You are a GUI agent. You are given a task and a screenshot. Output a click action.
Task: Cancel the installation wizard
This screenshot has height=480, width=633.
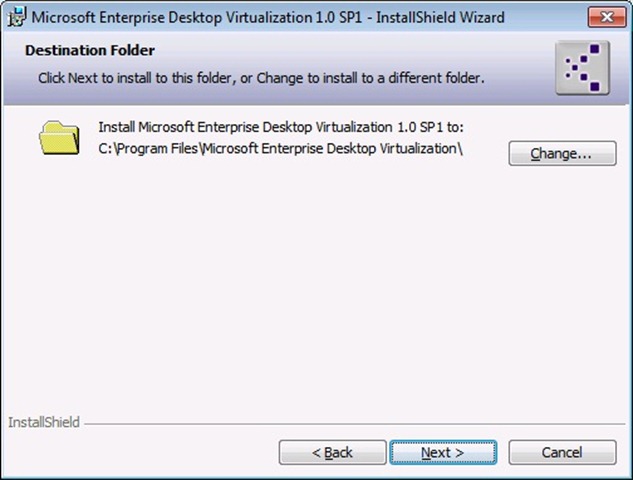(x=561, y=452)
